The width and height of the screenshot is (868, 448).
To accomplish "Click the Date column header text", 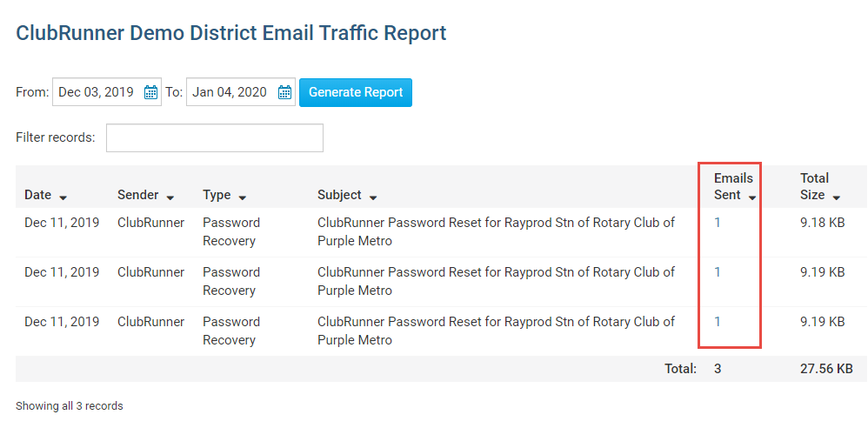I will click(x=37, y=195).
